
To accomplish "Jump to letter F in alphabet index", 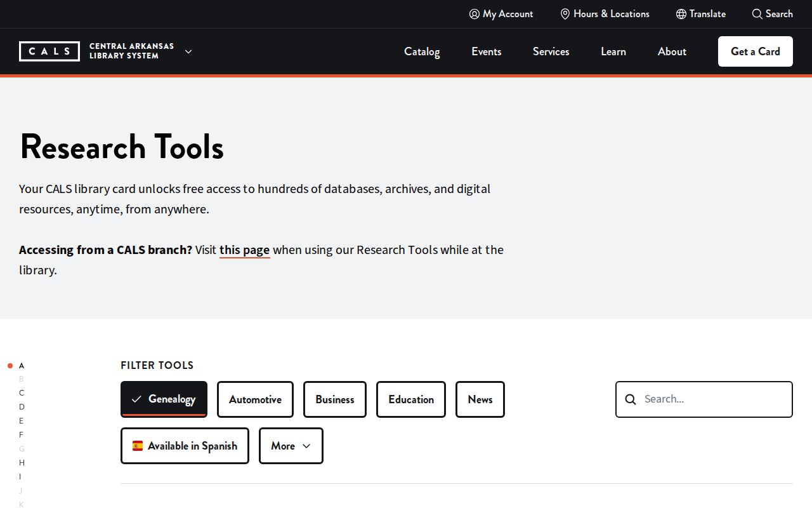I will (21, 435).
